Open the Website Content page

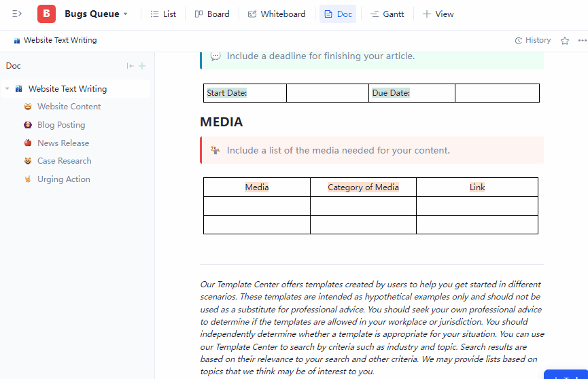69,107
